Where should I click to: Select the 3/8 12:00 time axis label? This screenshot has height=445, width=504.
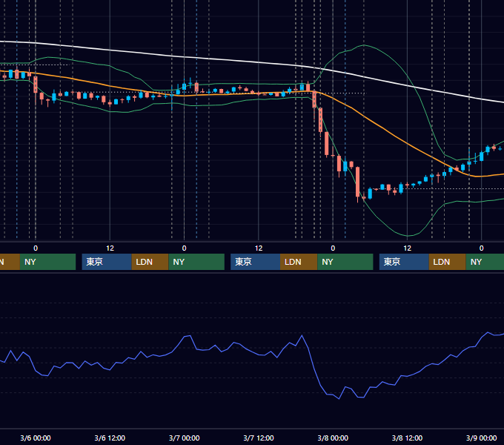point(407,438)
